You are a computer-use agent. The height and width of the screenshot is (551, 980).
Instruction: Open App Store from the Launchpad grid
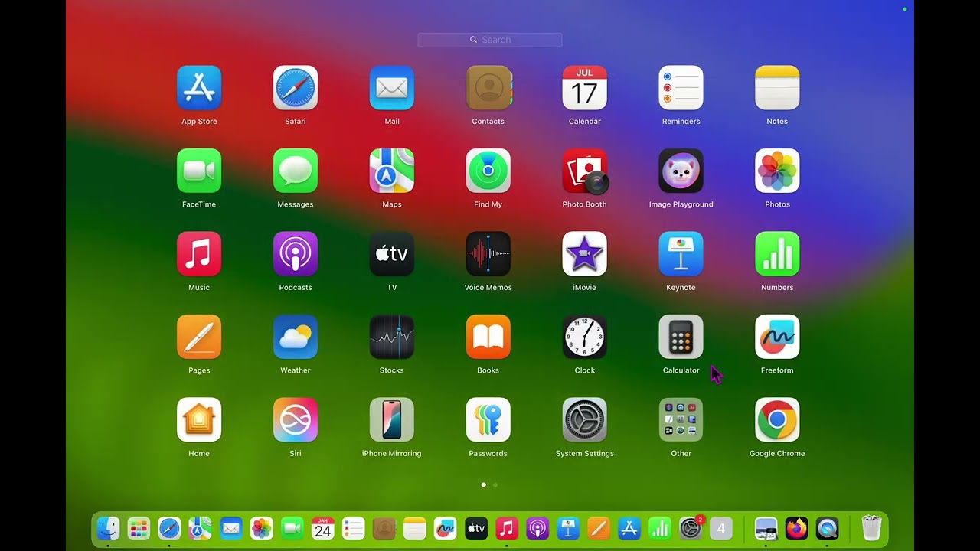pyautogui.click(x=199, y=88)
